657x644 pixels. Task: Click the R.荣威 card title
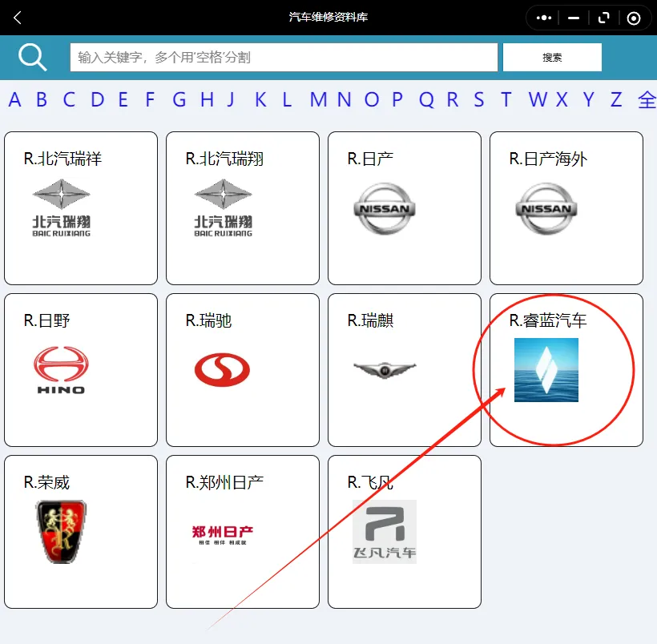pos(47,483)
